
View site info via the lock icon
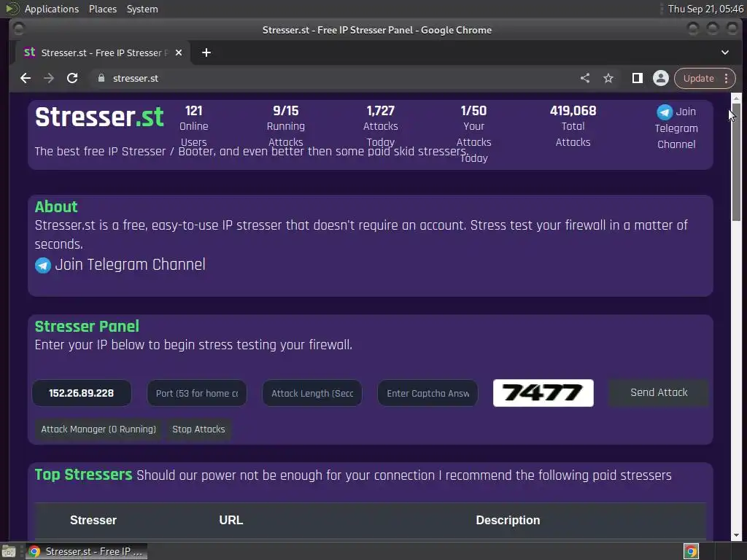pos(101,78)
